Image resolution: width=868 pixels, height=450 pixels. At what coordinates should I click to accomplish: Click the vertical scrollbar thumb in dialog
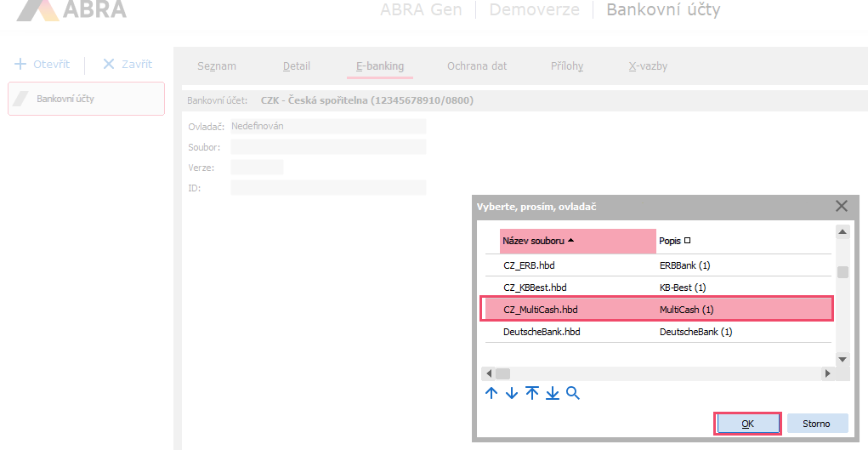pos(842,272)
